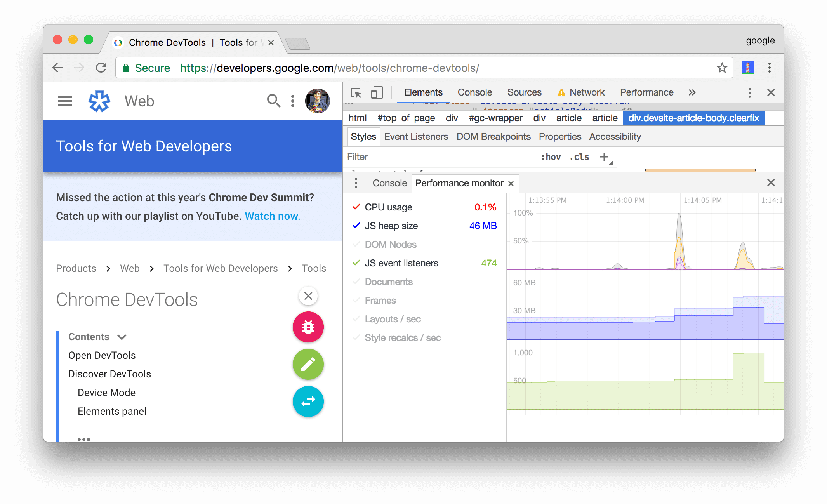This screenshot has height=504, width=827.
Task: Switch to the Performance tab
Action: coord(646,93)
